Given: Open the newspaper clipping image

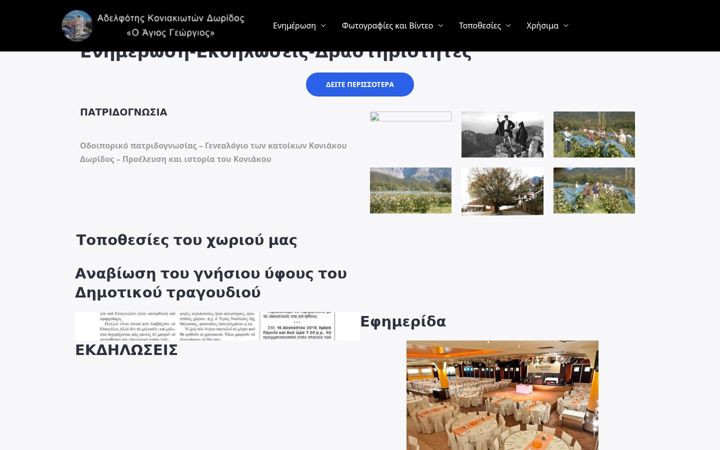Looking at the screenshot, I should click(x=217, y=326).
